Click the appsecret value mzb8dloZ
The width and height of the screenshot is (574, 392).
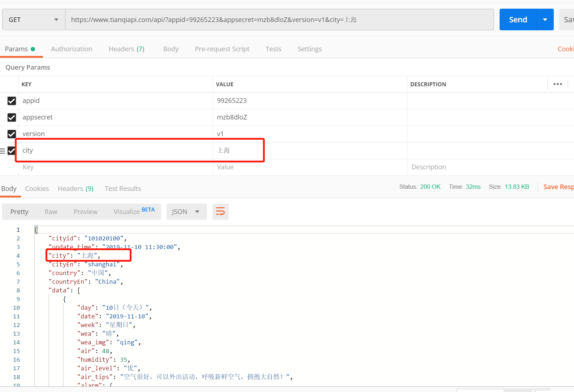pyautogui.click(x=310, y=117)
